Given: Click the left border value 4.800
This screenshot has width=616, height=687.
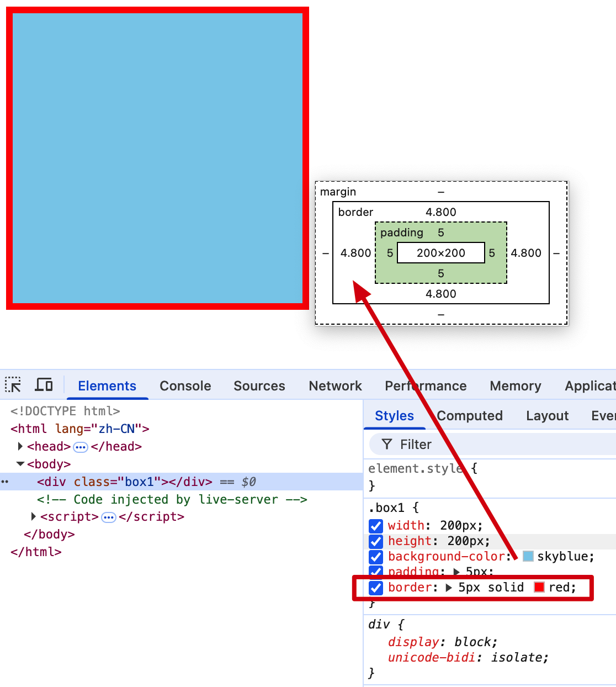Looking at the screenshot, I should pos(356,253).
